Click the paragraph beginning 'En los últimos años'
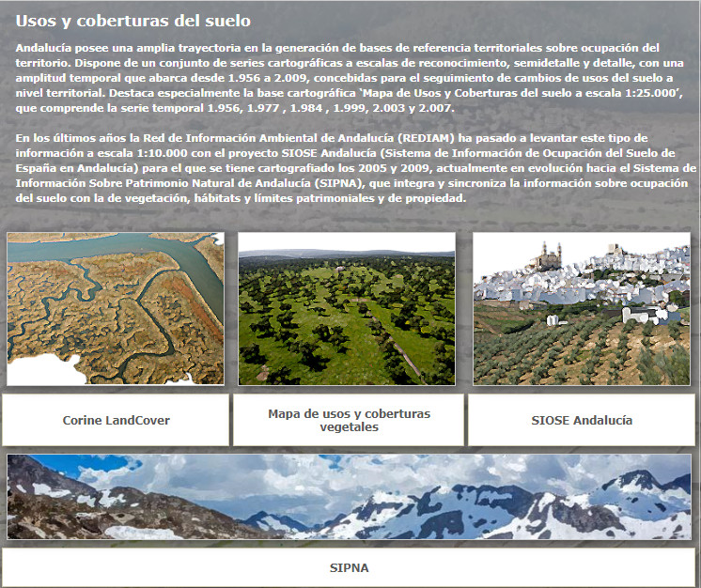701x588 pixels. pos(355,168)
